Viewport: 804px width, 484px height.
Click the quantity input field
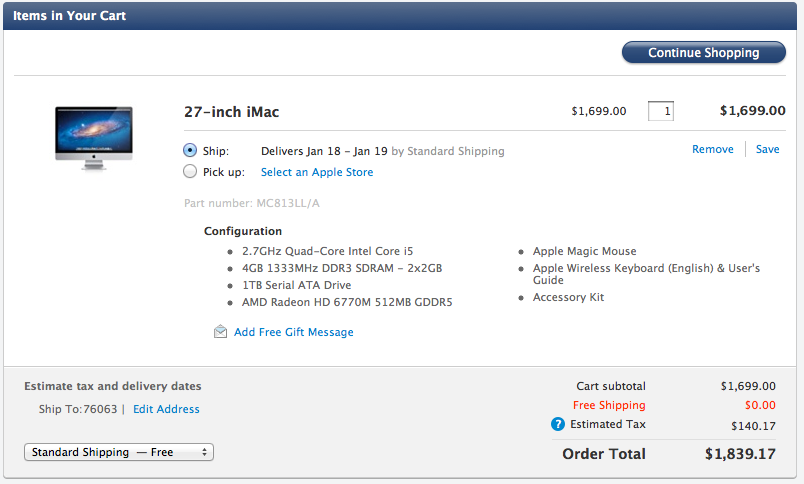[x=661, y=111]
